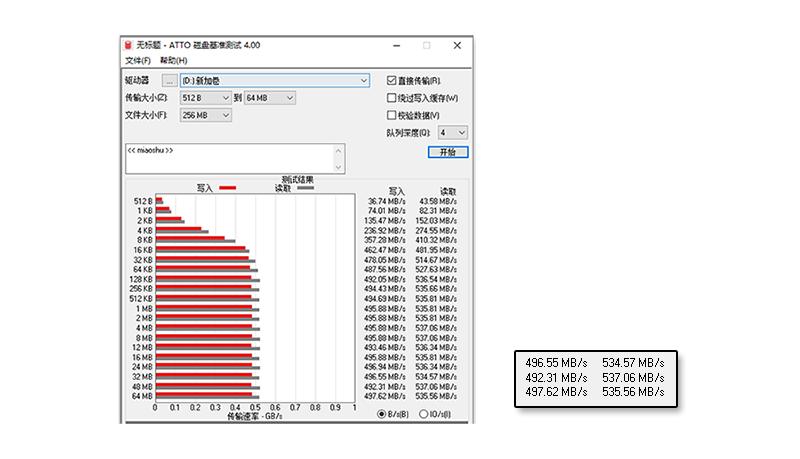Image resolution: width=800 pixels, height=459 pixels.
Task: Click the 32 KB read value 514.67 MB/s
Action: 436,260
